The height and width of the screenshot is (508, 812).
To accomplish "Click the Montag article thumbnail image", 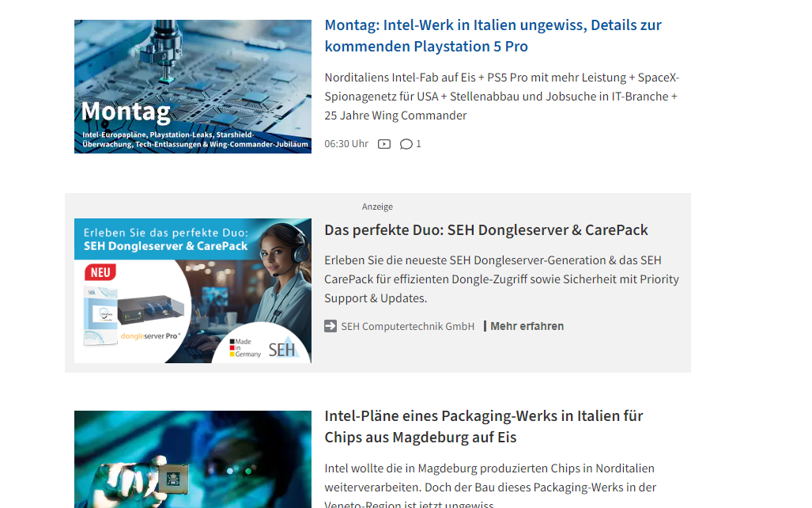I will pyautogui.click(x=193, y=86).
